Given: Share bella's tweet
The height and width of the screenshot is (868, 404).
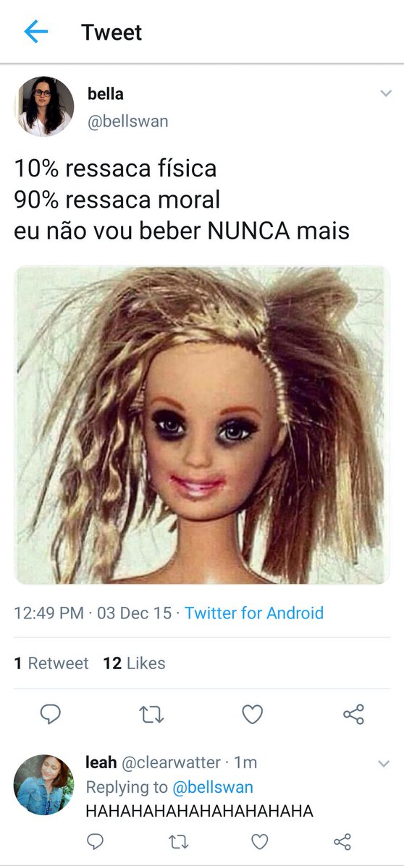Looking at the screenshot, I should click(353, 715).
